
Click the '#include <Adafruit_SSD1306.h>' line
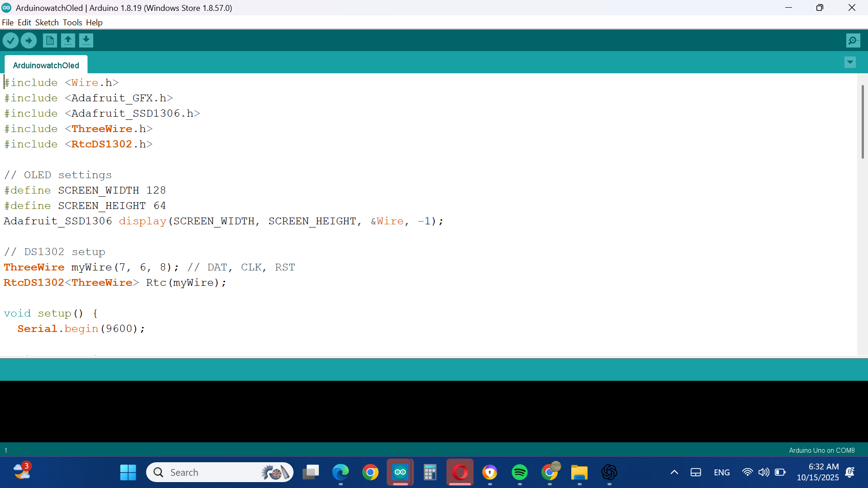coord(102,114)
